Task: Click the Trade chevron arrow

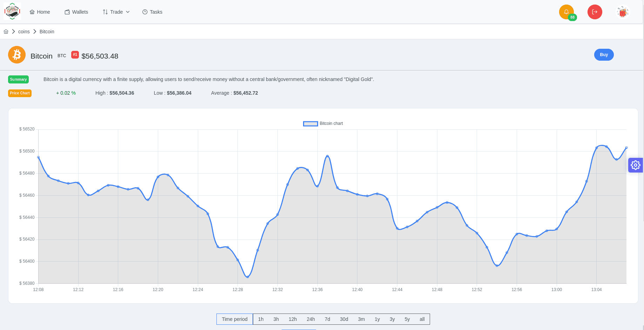Action: coord(128,12)
